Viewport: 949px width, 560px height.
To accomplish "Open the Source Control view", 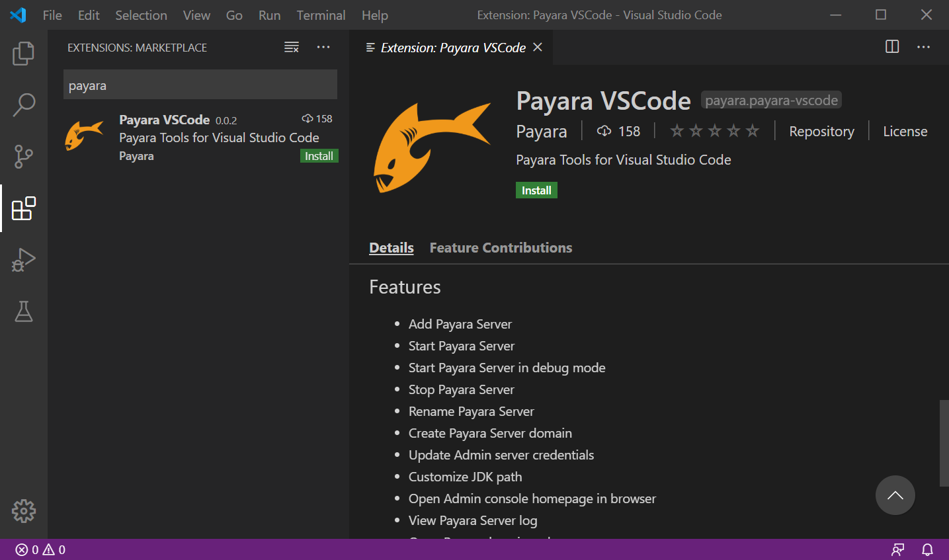I will point(24,157).
